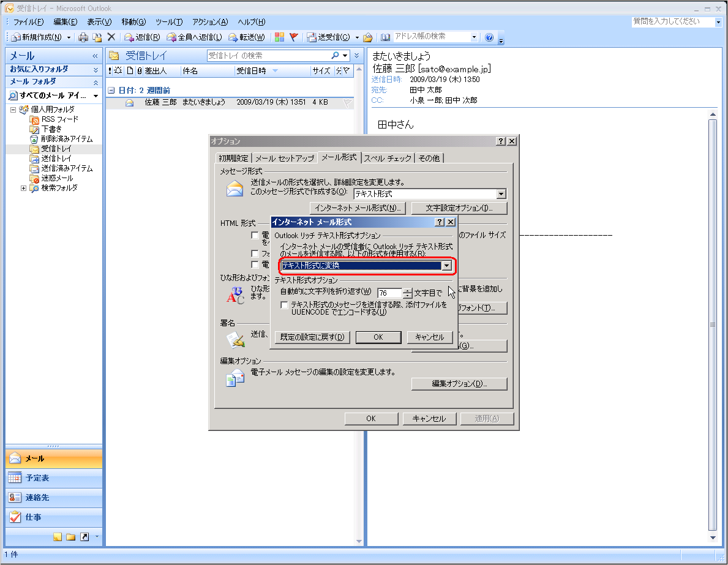Toggle third HTML 形式 checkbox in オプション
Viewport: 728px width, 565px height.
pyautogui.click(x=255, y=264)
